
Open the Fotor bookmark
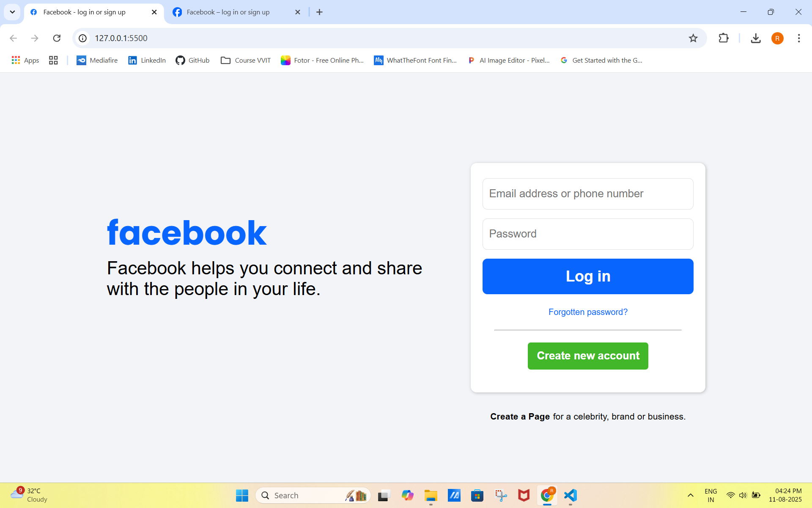point(322,60)
